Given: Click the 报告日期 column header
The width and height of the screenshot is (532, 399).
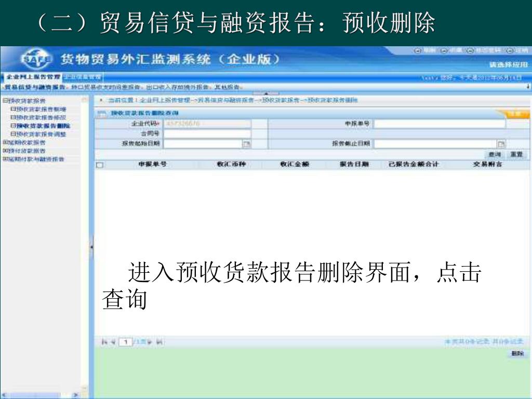Looking at the screenshot, I should click(x=354, y=164).
